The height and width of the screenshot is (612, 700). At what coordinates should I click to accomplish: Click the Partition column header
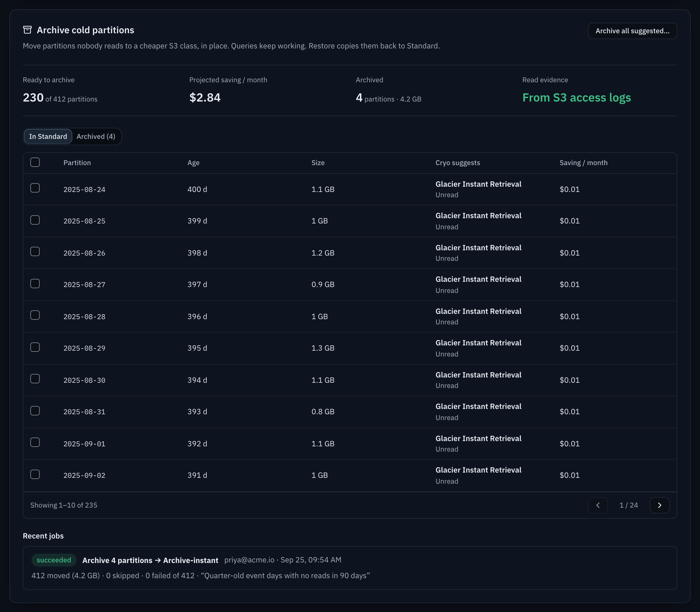click(77, 162)
